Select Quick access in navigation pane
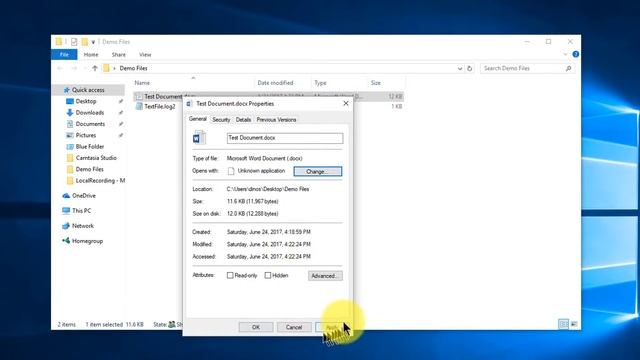The image size is (640, 360). coord(88,90)
